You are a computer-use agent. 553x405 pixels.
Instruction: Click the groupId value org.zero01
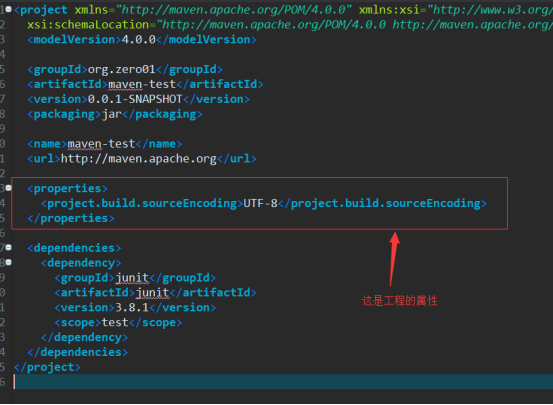(122, 69)
